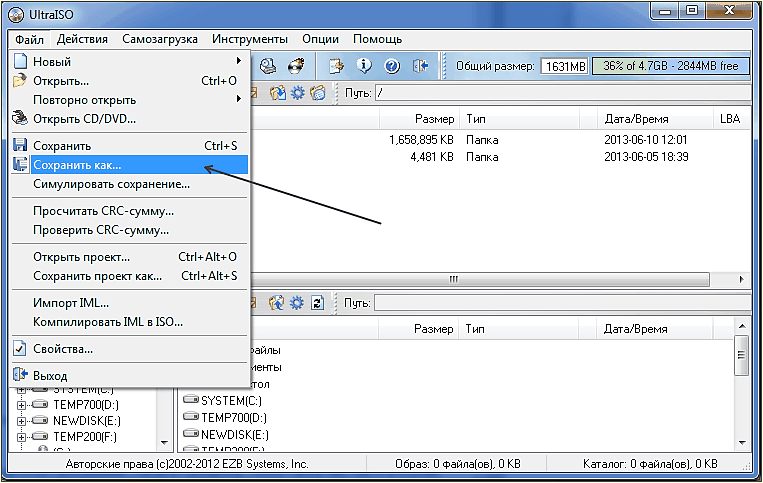Click the mount to virtual drive toolbar icon
The image size is (763, 483).
coord(268,66)
